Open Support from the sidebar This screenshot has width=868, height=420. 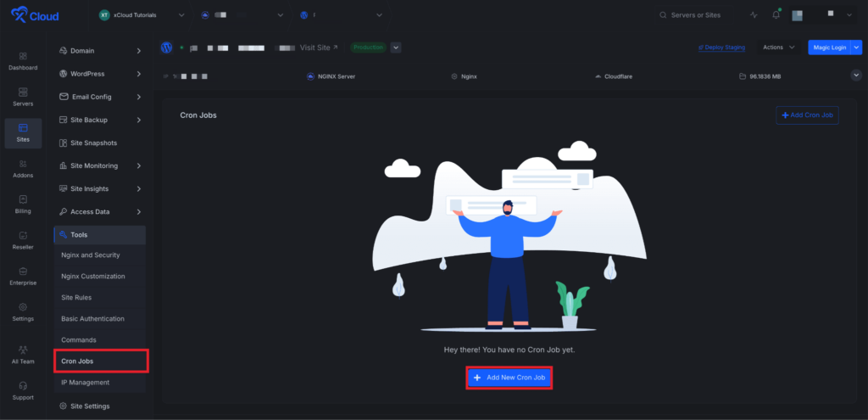[x=23, y=390]
